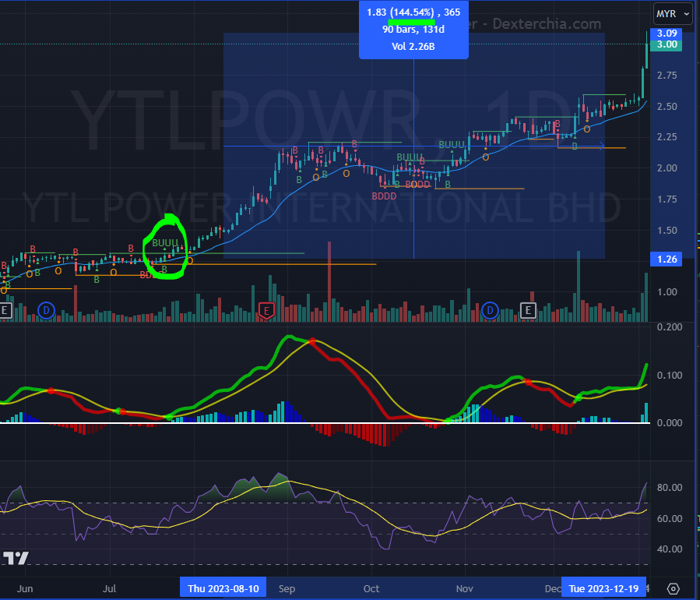Click the 'Vol 2.26B' measurement text
The height and width of the screenshot is (600, 700).
pos(413,47)
